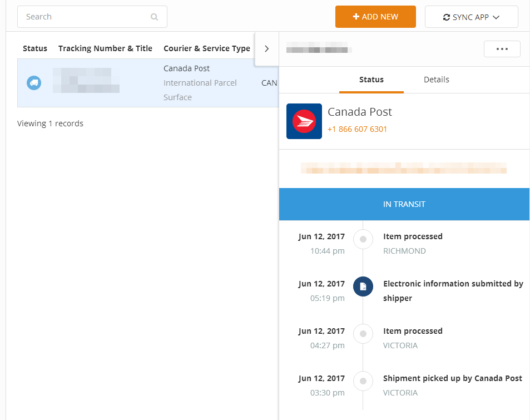Click the timeline dot for Item processed Richmond
Image resolution: width=530 pixels, height=420 pixels.
point(363,239)
